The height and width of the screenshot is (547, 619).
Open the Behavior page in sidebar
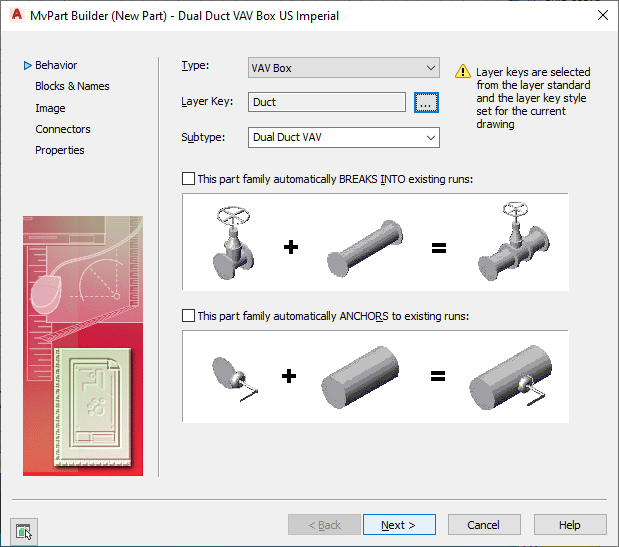pos(56,65)
